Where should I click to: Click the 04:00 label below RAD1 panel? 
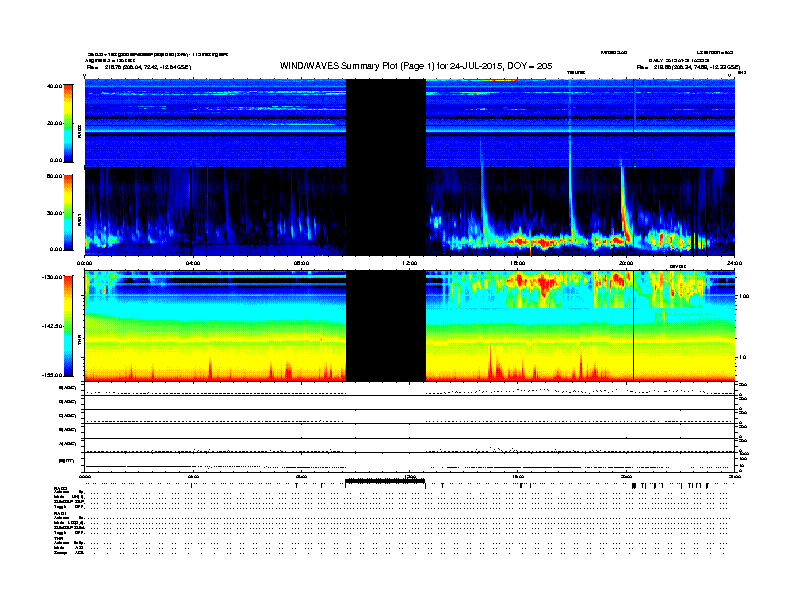(x=194, y=262)
